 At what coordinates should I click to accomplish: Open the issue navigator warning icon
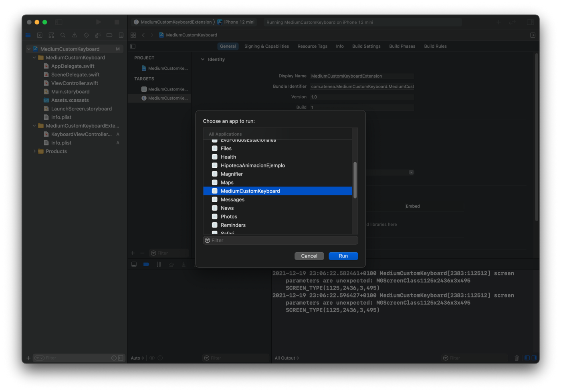(75, 35)
